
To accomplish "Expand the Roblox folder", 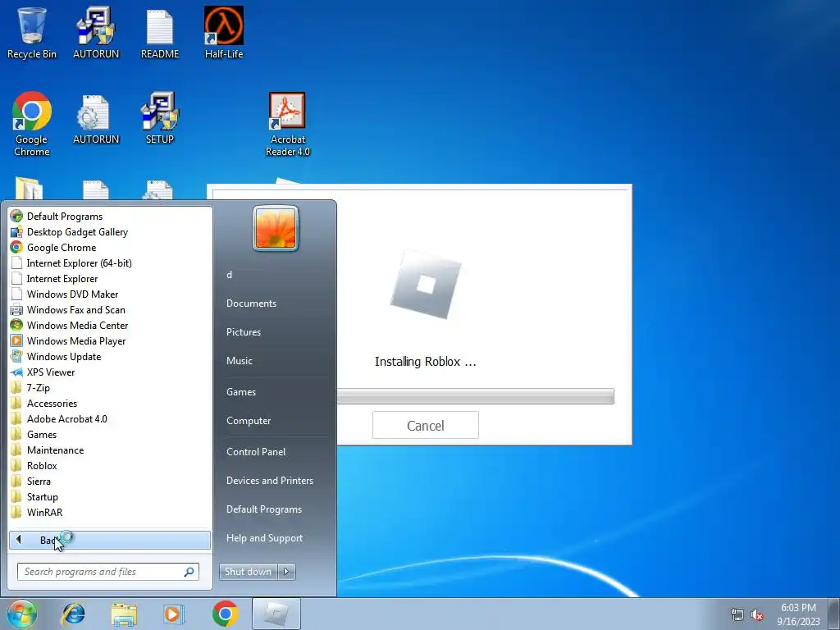I will pos(110,466).
